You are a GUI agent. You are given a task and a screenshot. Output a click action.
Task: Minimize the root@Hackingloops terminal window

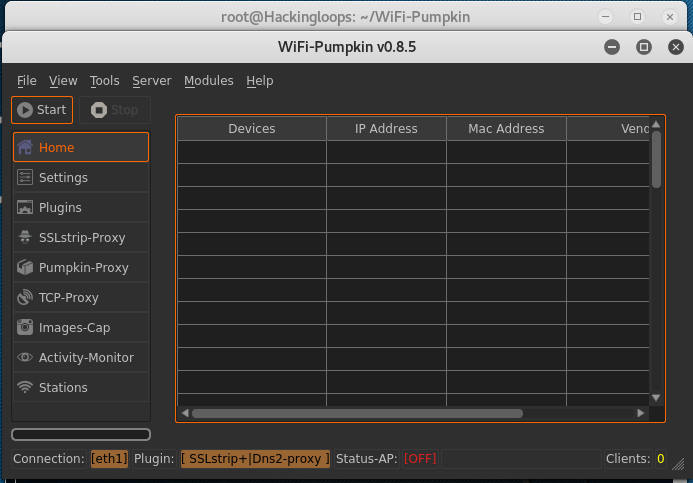click(x=605, y=17)
